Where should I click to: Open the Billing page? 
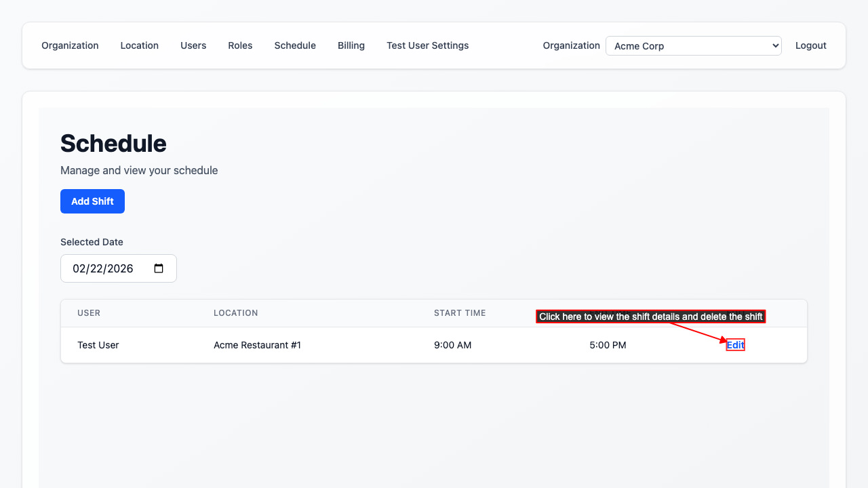351,45
